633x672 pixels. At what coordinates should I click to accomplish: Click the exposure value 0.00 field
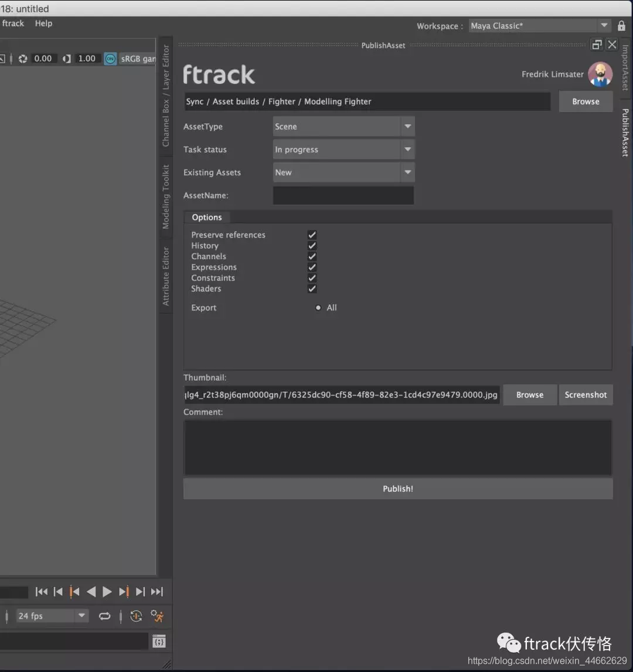[x=43, y=59]
